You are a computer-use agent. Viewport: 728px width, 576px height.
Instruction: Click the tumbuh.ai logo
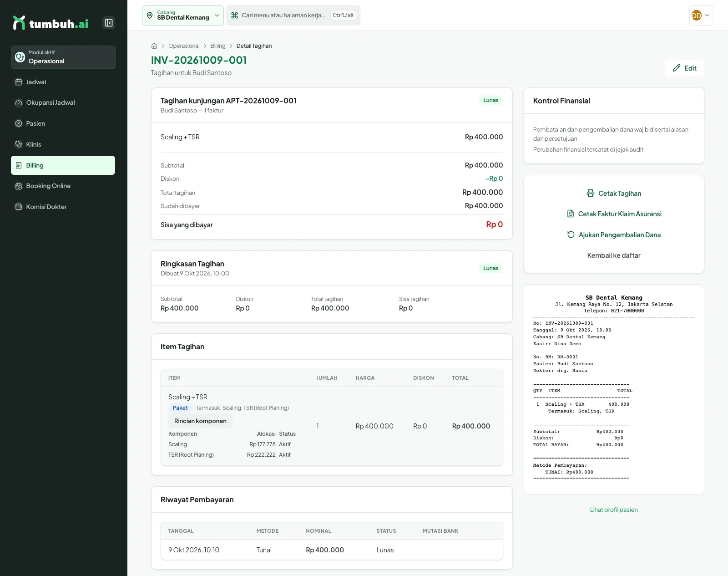click(51, 23)
